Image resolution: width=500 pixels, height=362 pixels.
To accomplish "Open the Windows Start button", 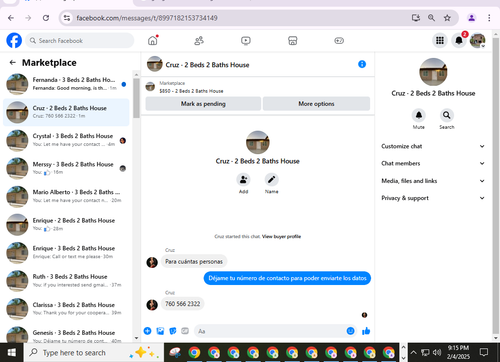I will [12, 352].
